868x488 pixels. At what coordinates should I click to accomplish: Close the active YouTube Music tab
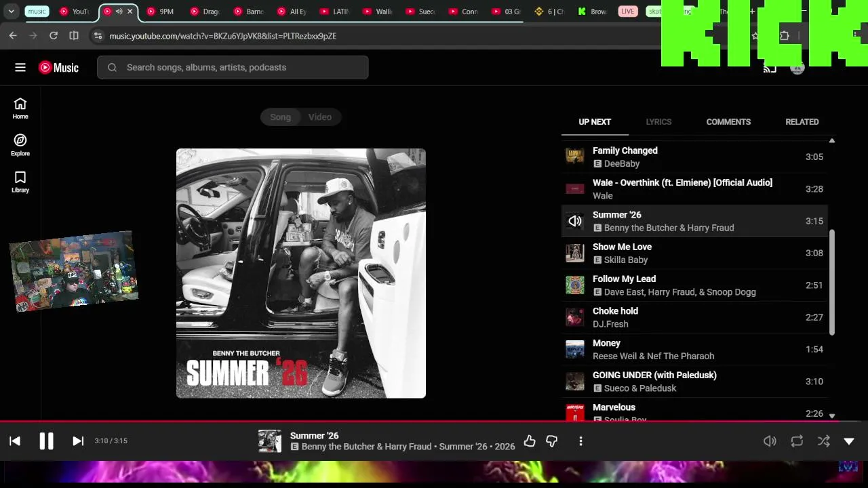130,12
